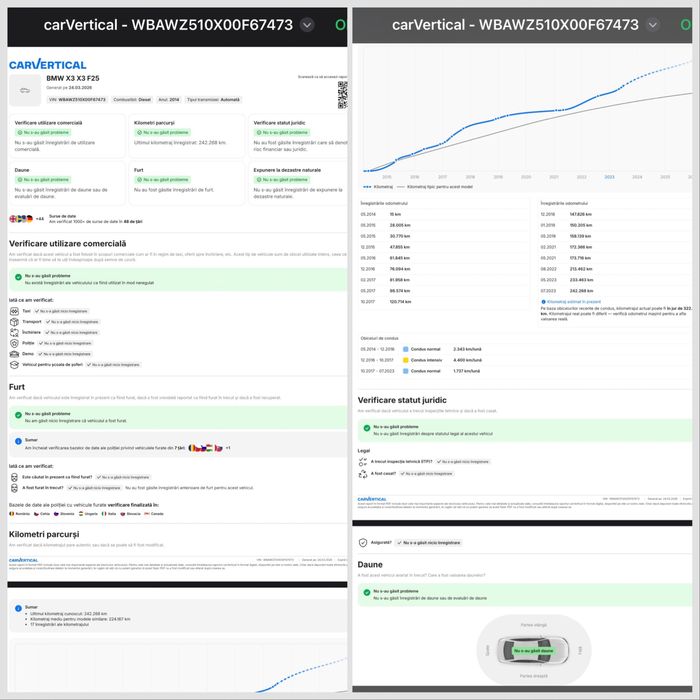Click the 12.2018 odometer row
The height and width of the screenshot is (700, 700).
[615, 214]
